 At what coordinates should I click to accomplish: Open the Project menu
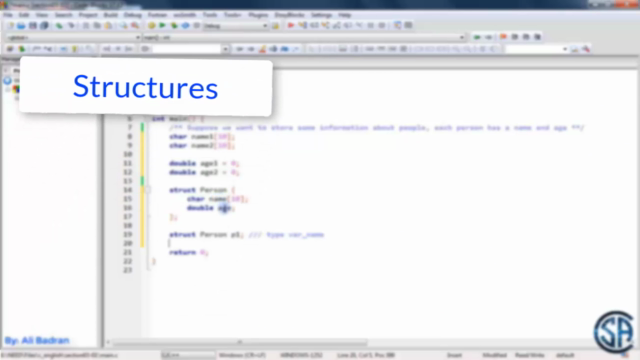pos(88,15)
